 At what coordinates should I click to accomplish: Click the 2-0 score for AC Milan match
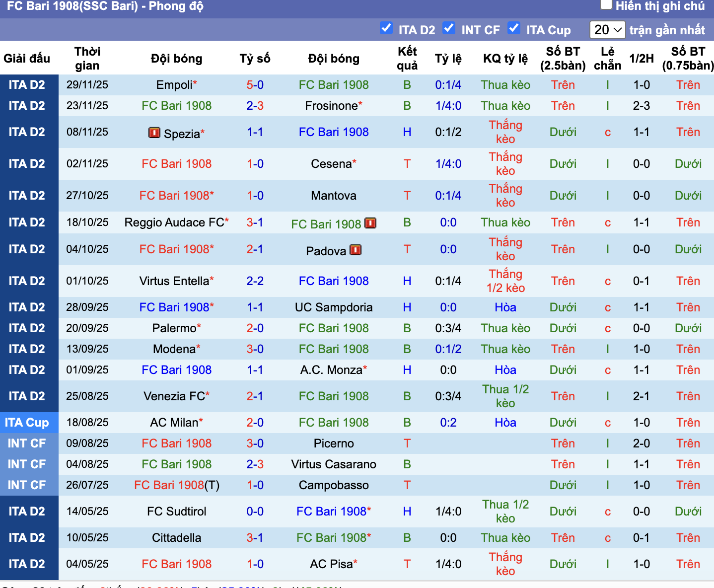pos(255,423)
